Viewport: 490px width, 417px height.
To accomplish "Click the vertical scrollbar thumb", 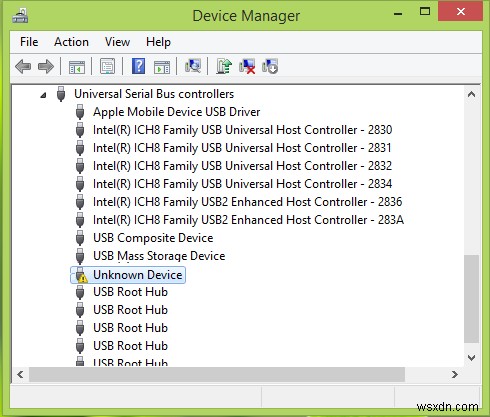I will tap(471, 299).
